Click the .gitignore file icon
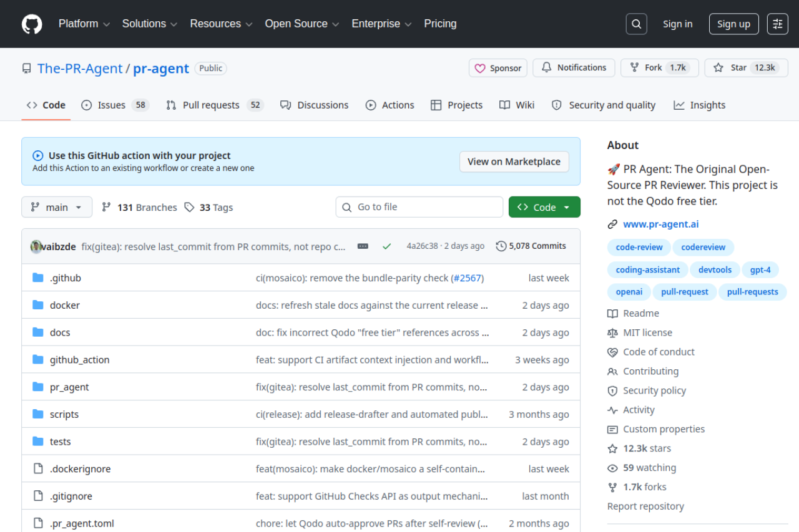The width and height of the screenshot is (799, 532). coord(38,496)
